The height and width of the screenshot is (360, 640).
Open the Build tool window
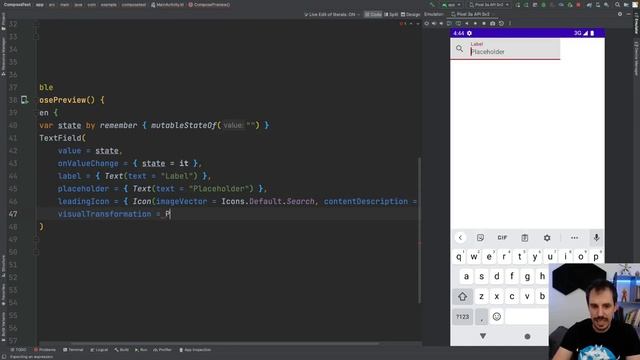(x=122, y=350)
